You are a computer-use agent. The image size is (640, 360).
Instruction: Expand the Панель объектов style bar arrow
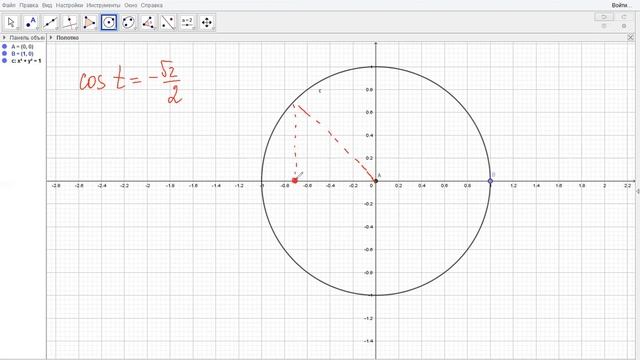tap(4, 38)
